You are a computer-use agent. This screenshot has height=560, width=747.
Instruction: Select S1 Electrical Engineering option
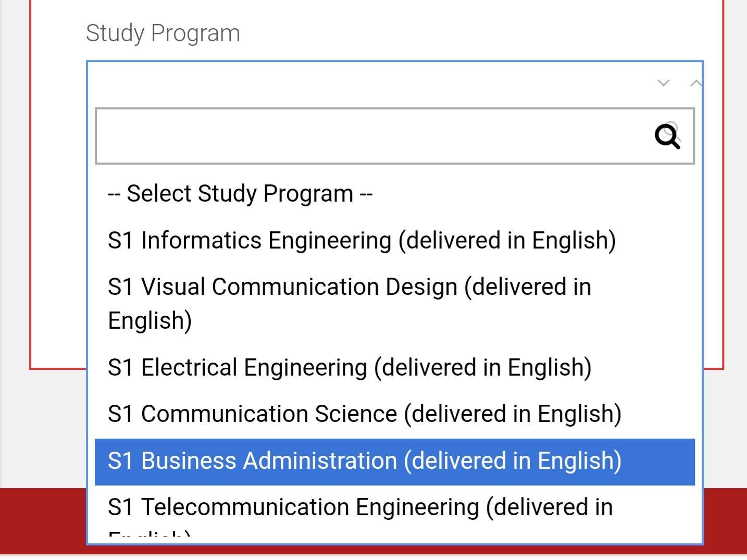[x=349, y=368]
